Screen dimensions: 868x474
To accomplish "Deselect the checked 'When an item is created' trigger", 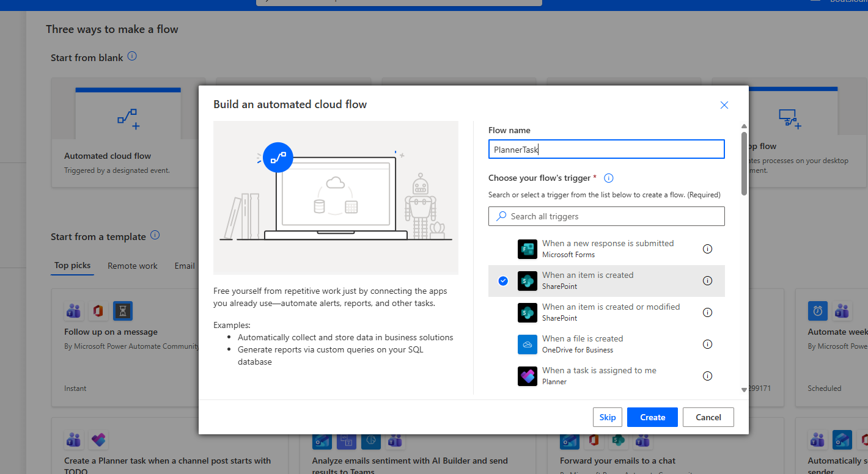I will pos(503,281).
